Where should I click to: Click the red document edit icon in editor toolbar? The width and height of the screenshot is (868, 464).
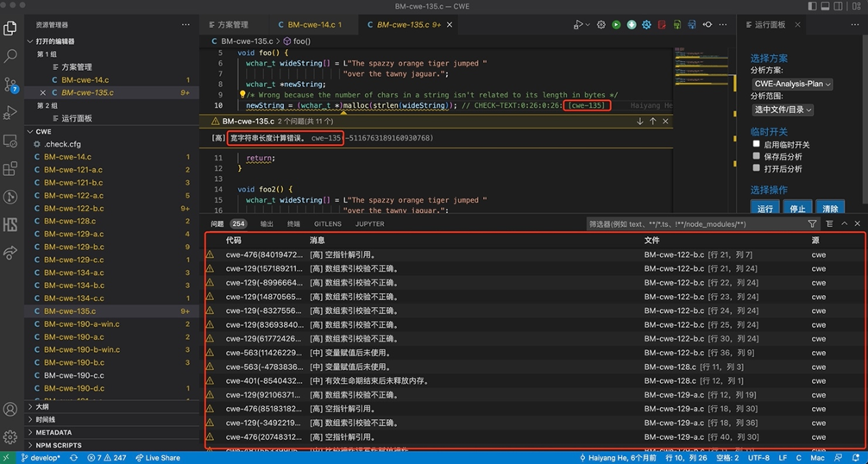[662, 25]
